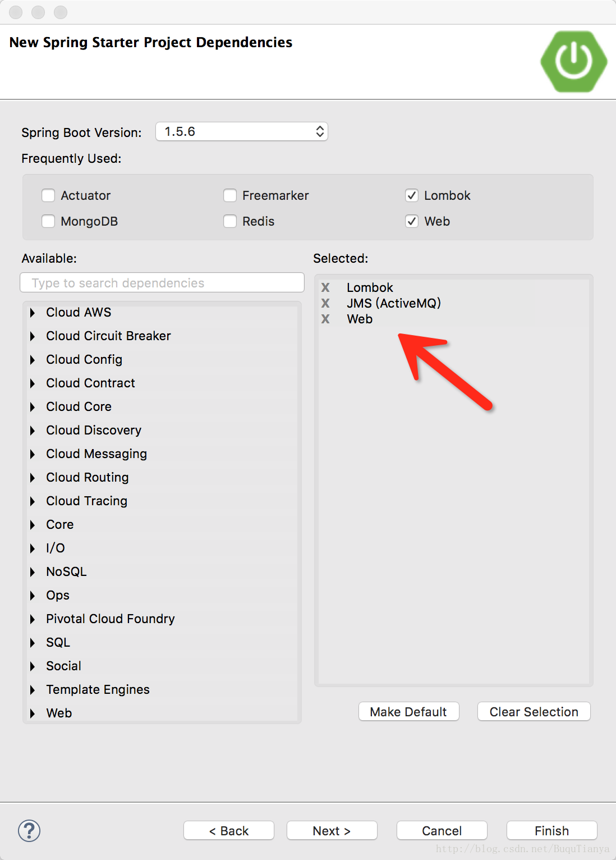Expand the NoSQL category
This screenshot has height=860, width=616.
pyautogui.click(x=33, y=572)
